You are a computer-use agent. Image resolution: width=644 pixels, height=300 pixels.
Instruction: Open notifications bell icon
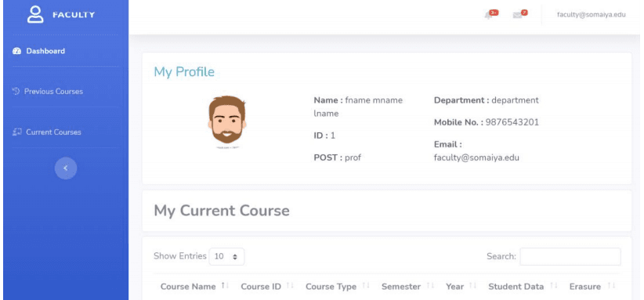point(490,15)
